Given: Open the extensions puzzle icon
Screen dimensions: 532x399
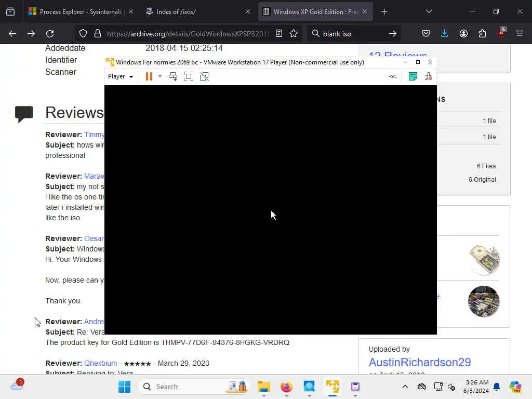Looking at the screenshot, I should [x=482, y=34].
